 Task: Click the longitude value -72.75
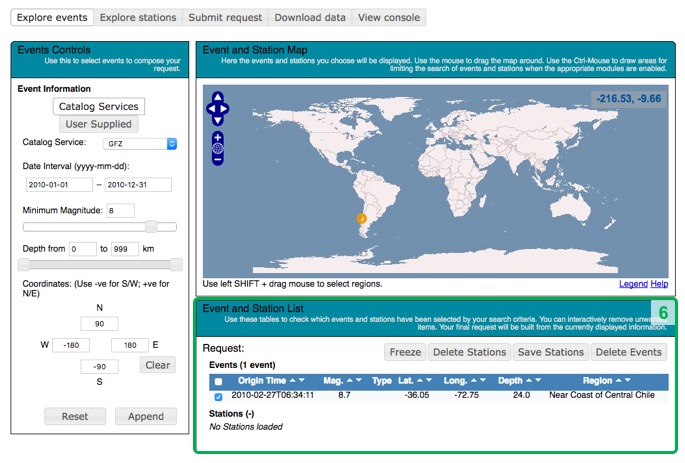[x=466, y=395]
